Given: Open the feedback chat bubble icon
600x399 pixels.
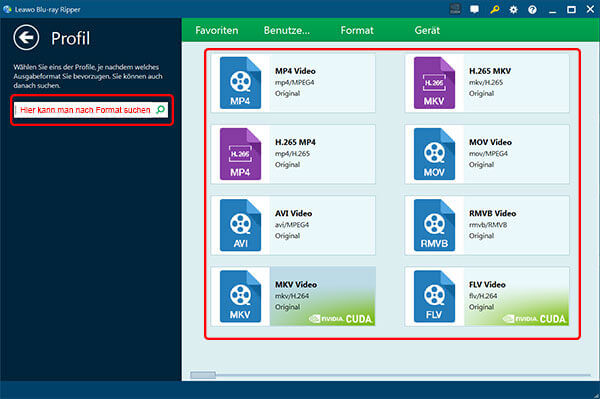Looking at the screenshot, I should tap(474, 9).
